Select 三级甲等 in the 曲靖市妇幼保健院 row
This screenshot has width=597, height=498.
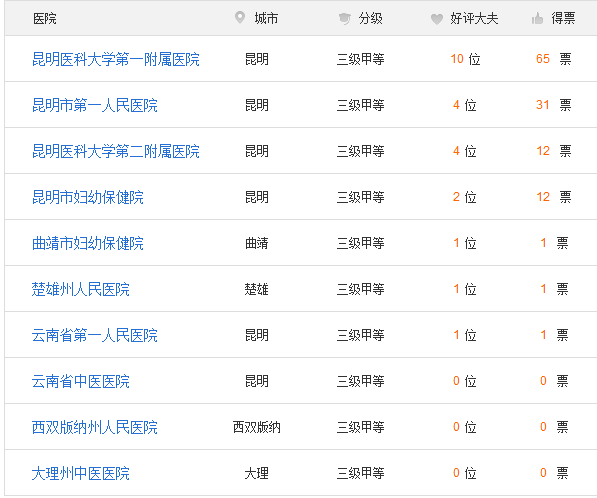point(361,243)
